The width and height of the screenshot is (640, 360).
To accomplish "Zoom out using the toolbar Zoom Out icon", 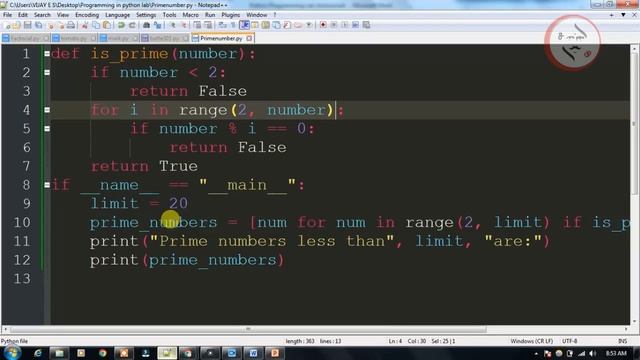I will [184, 25].
